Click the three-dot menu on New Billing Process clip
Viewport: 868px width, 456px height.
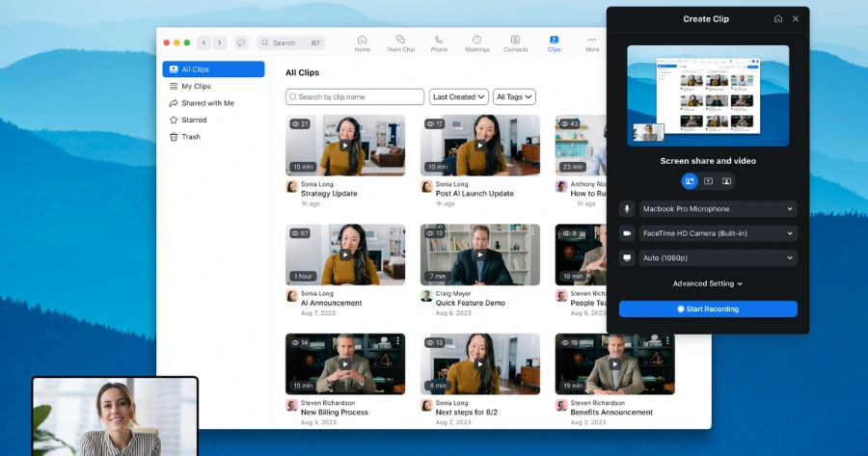[x=397, y=341]
